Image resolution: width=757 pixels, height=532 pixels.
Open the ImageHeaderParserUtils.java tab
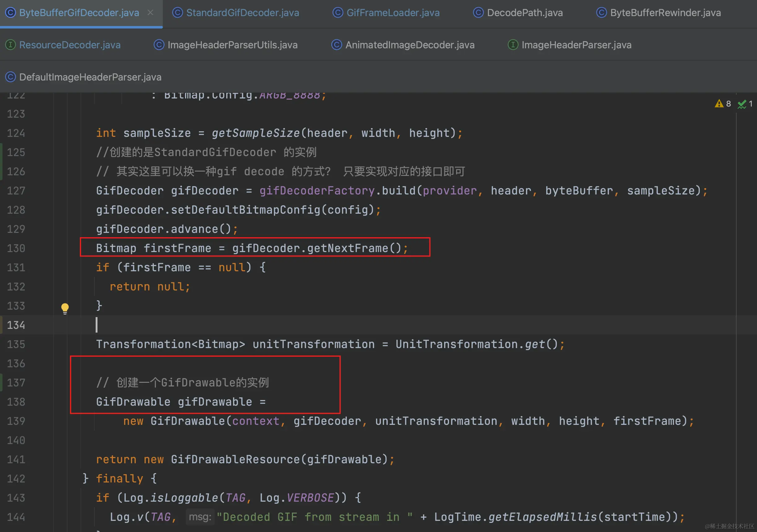click(x=232, y=45)
